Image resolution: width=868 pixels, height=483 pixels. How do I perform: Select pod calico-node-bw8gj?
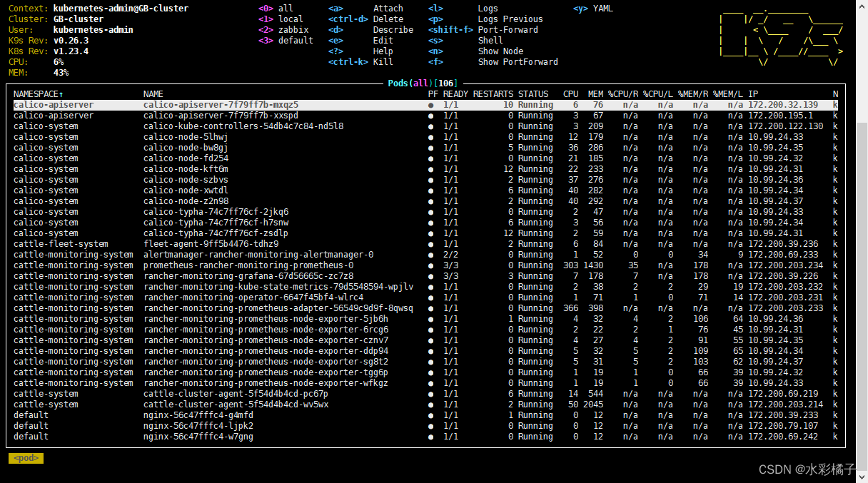pyautogui.click(x=425, y=148)
